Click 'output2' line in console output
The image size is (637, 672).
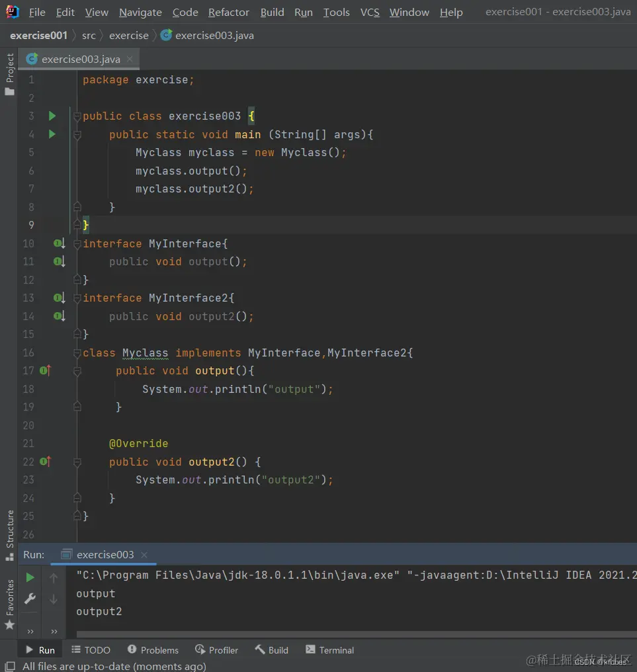[99, 612]
